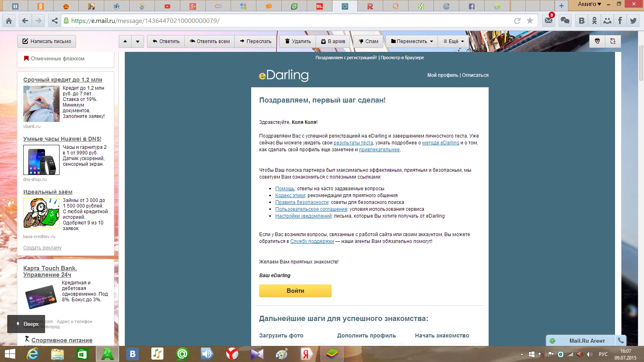
Task: Open the результаты теста link
Action: click(353, 143)
